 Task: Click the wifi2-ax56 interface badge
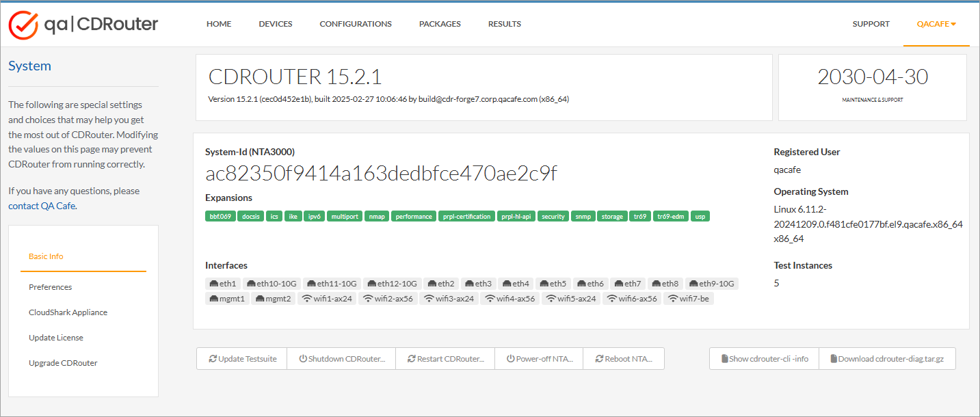pos(388,298)
